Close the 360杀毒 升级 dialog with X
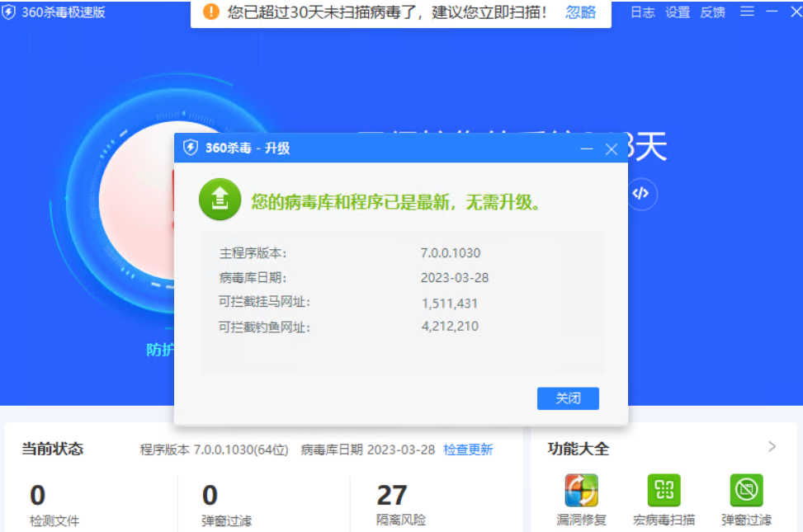The width and height of the screenshot is (803, 532). (x=611, y=149)
